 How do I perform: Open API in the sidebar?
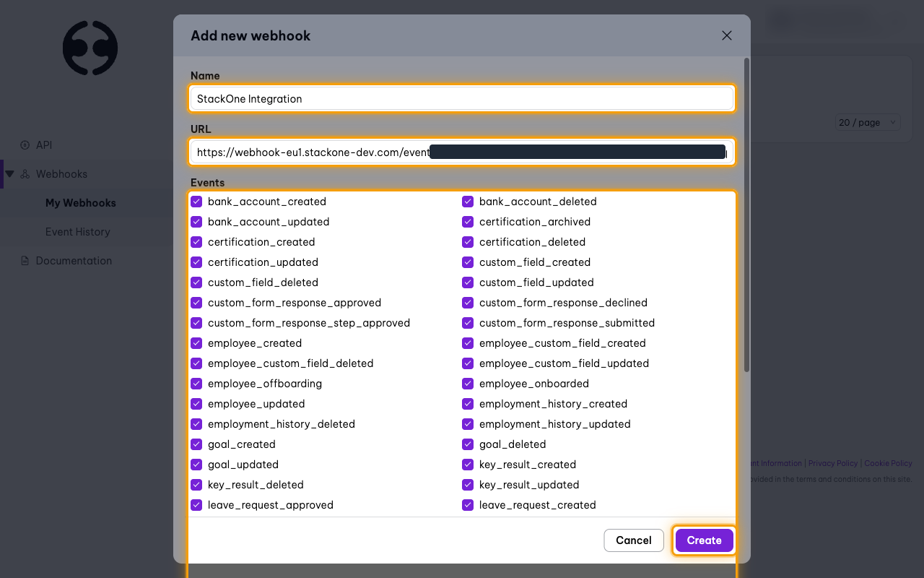click(44, 145)
